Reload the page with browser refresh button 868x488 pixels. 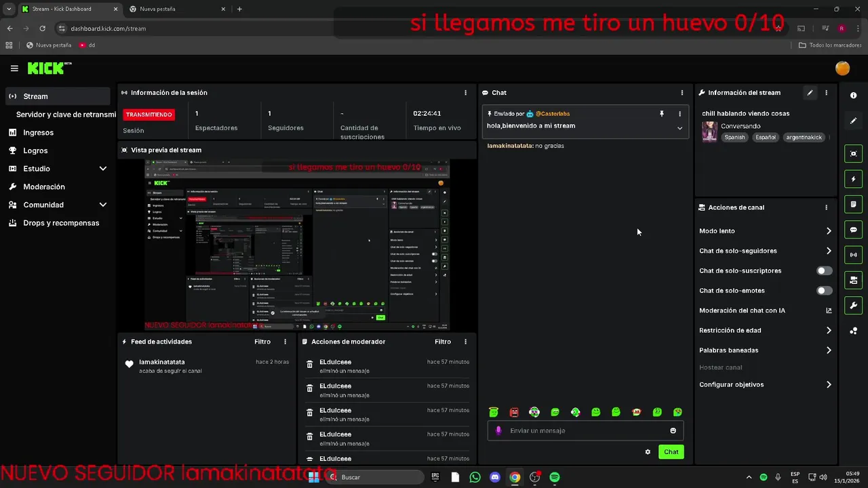click(42, 28)
